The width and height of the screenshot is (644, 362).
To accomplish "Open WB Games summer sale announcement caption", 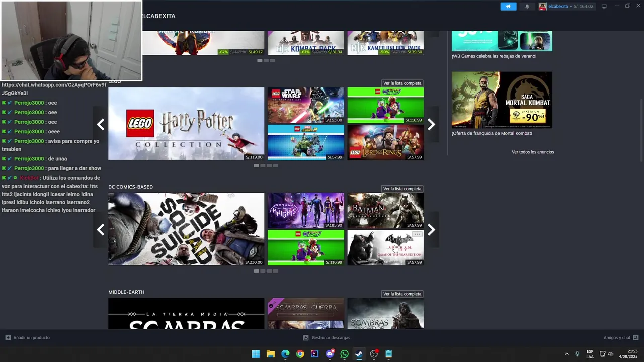I will click(x=494, y=56).
